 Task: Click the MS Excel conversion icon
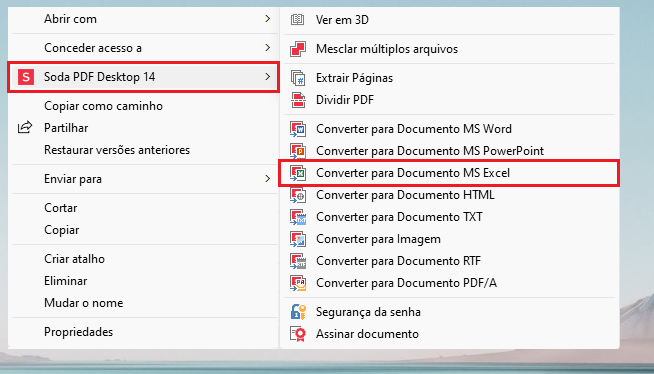(298, 173)
